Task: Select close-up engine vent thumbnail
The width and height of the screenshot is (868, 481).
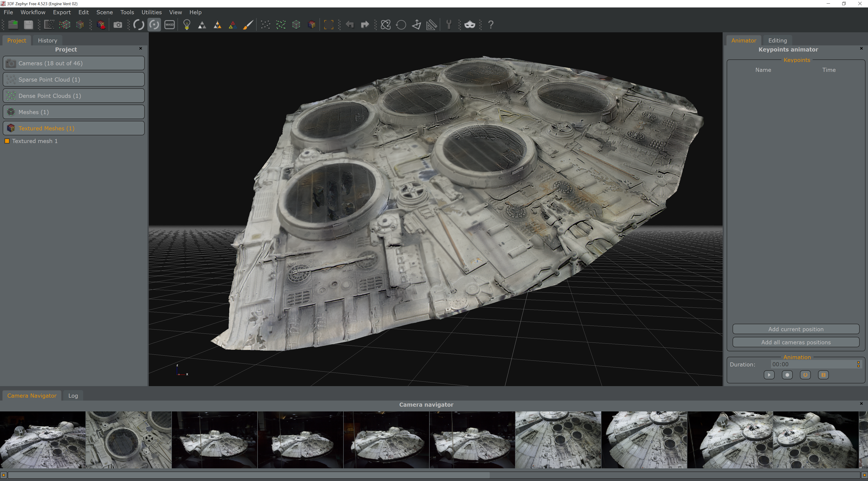Action: point(129,440)
